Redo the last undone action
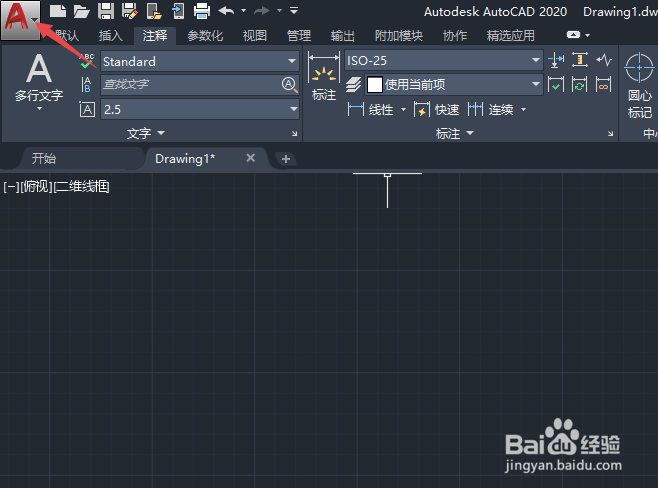This screenshot has height=488, width=658. click(262, 10)
